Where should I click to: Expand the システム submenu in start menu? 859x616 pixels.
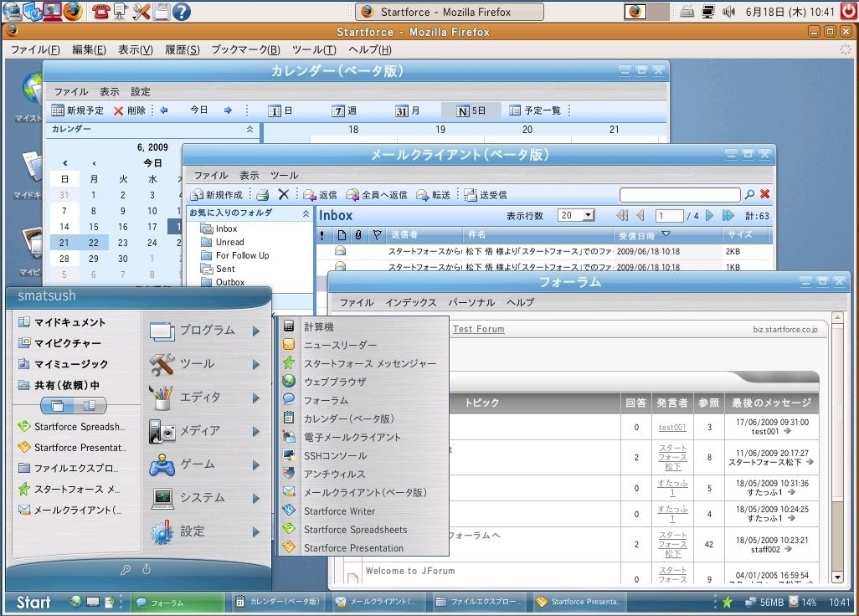[206, 498]
